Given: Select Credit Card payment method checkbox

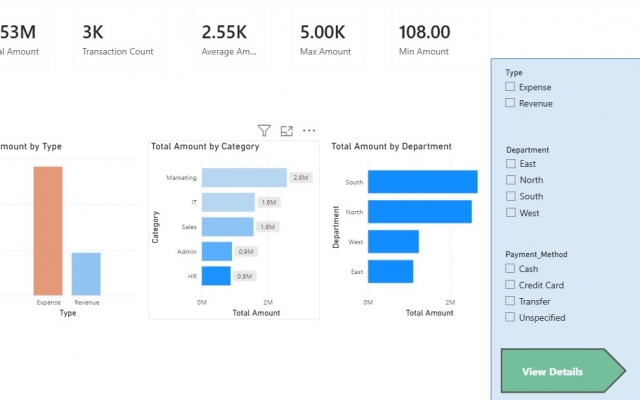Looking at the screenshot, I should pyautogui.click(x=510, y=284).
